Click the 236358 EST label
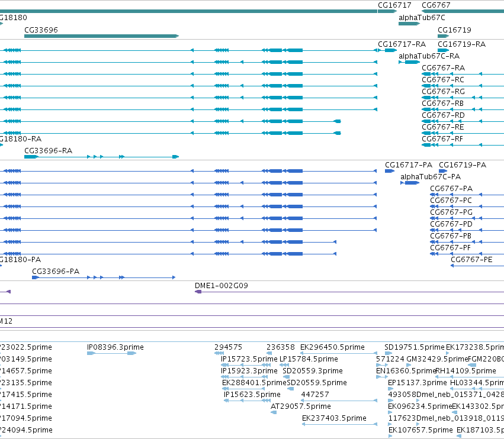 point(281,347)
